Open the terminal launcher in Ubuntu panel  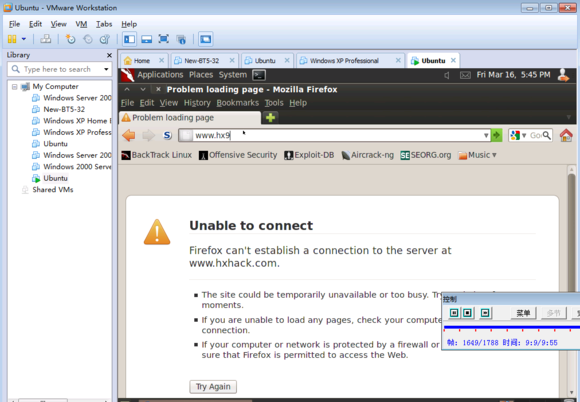(259, 75)
